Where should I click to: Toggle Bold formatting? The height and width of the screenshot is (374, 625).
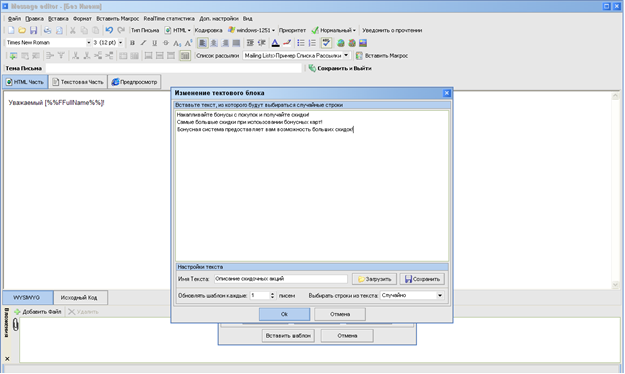pyautogui.click(x=132, y=43)
